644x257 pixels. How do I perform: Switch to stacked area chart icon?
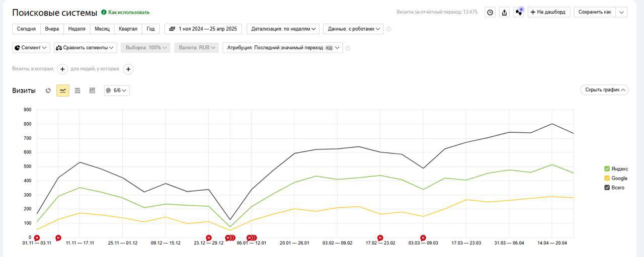pos(77,91)
